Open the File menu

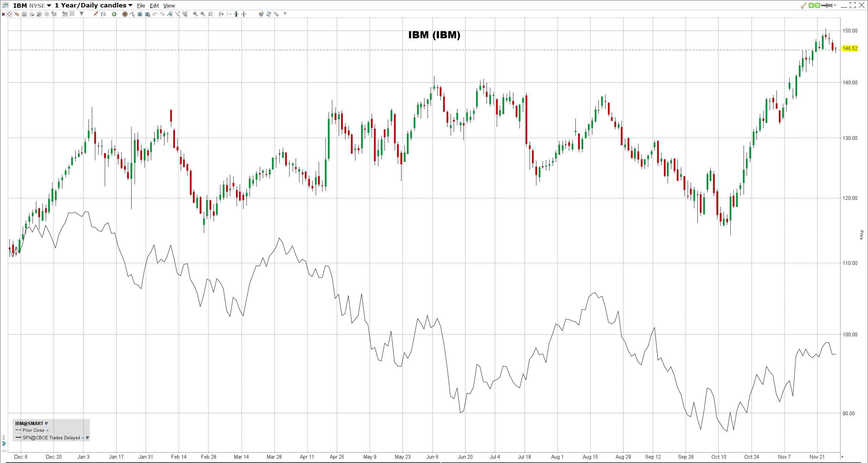click(141, 5)
